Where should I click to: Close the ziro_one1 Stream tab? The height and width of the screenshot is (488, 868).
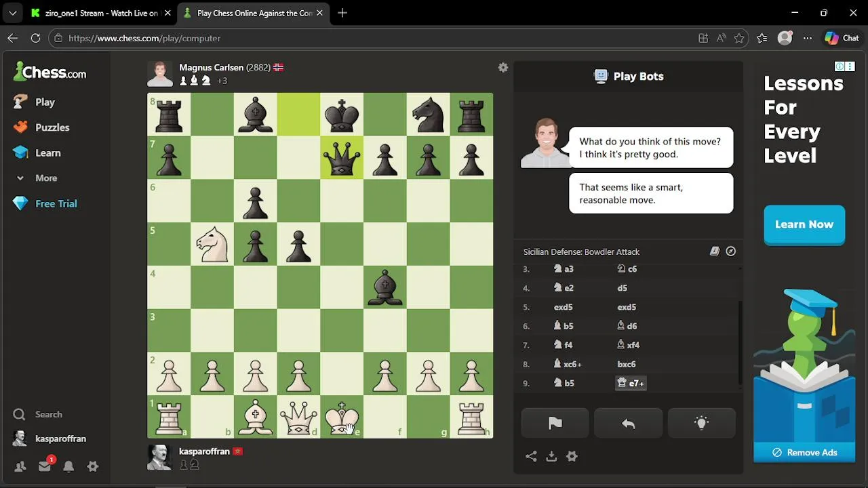coord(167,13)
